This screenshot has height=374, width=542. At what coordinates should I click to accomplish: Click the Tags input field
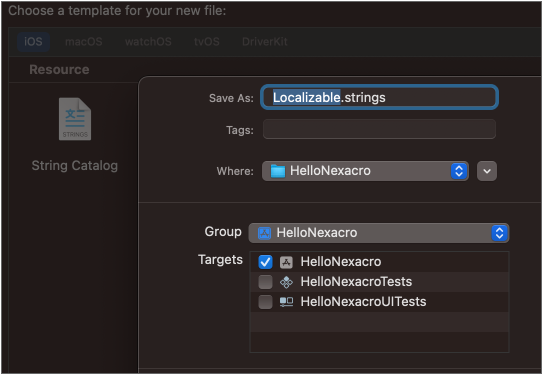[379, 129]
